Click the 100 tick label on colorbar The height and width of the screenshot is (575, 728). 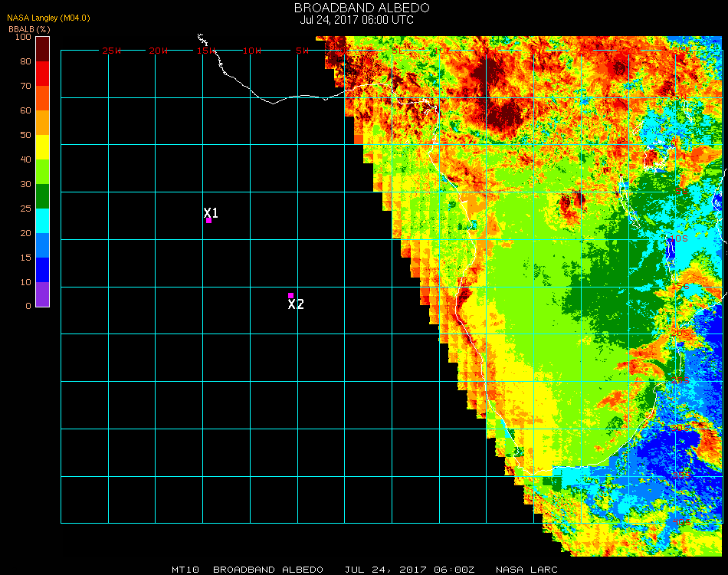22,37
